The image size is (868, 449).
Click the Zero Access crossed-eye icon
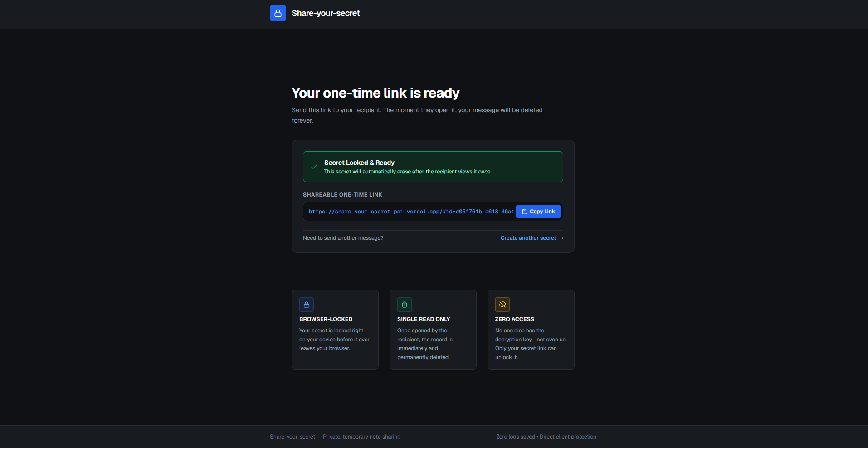502,305
